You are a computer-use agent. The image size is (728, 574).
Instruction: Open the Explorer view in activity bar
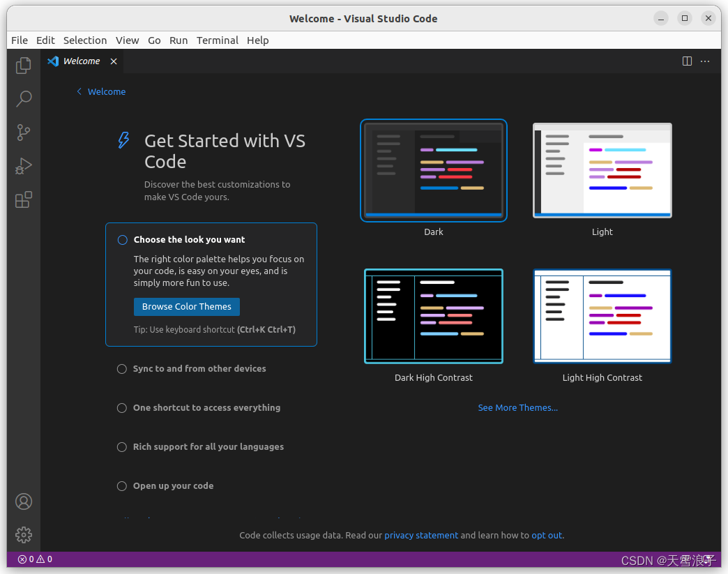[x=24, y=65]
